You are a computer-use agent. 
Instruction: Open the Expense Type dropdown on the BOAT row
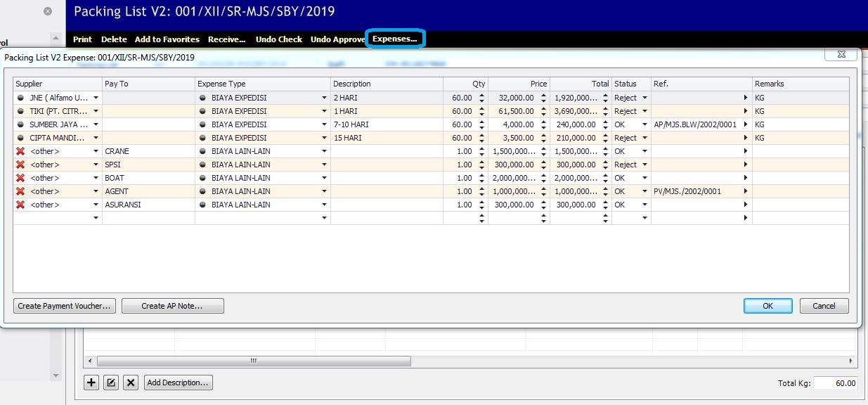click(325, 178)
